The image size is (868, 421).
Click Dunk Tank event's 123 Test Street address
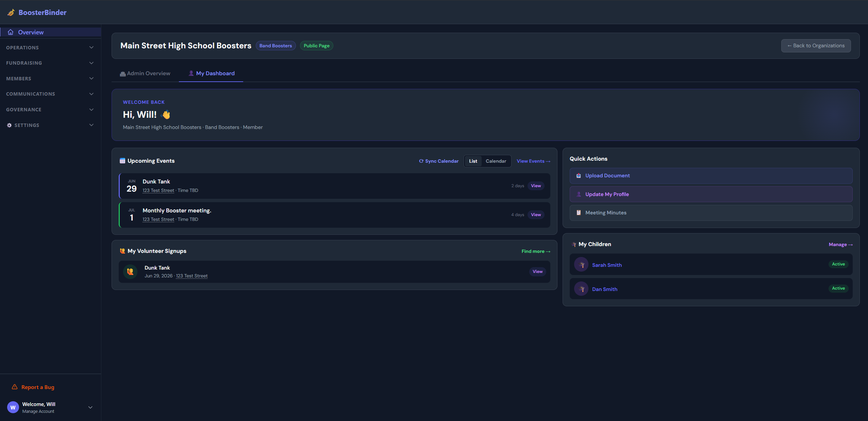pos(158,191)
